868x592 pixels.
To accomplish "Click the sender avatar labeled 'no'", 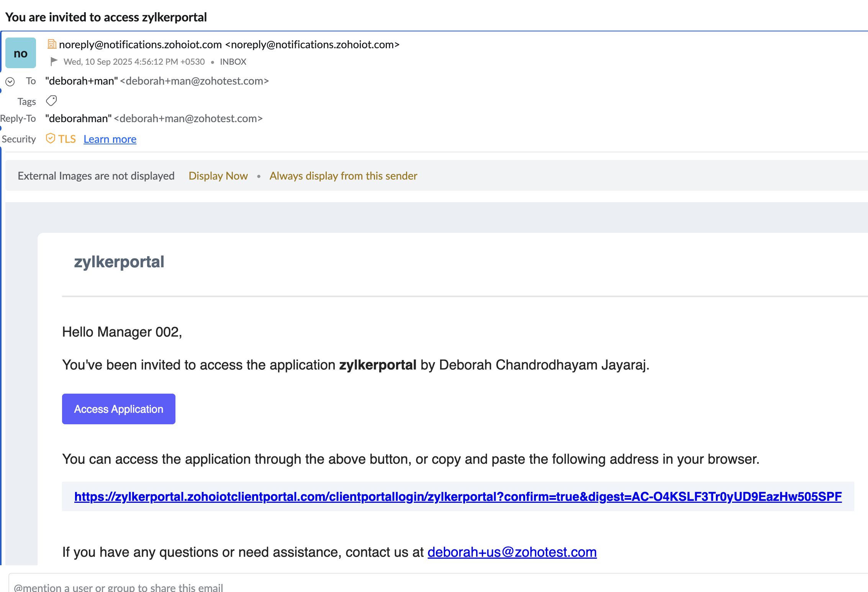I will click(21, 53).
